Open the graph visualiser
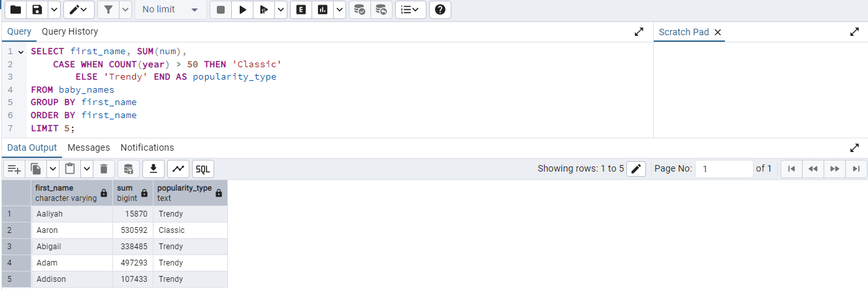Viewport: 868px width, 291px height. [178, 169]
